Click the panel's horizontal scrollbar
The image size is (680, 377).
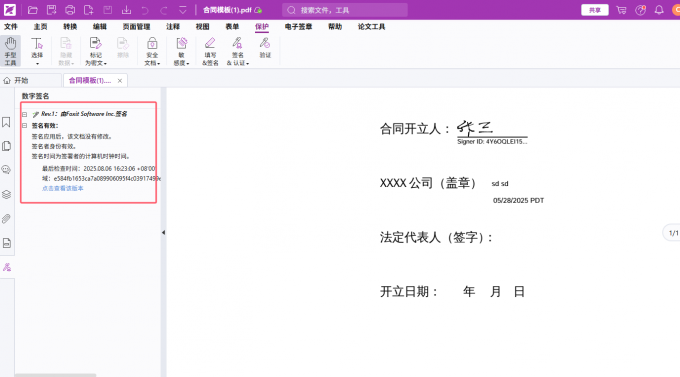pyautogui.click(x=55, y=375)
